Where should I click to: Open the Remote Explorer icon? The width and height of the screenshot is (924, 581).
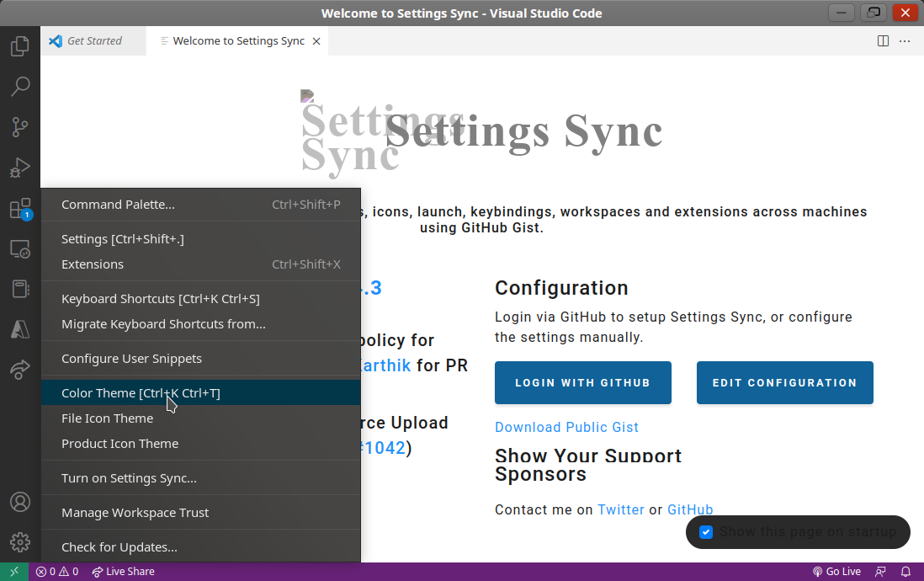pos(20,249)
